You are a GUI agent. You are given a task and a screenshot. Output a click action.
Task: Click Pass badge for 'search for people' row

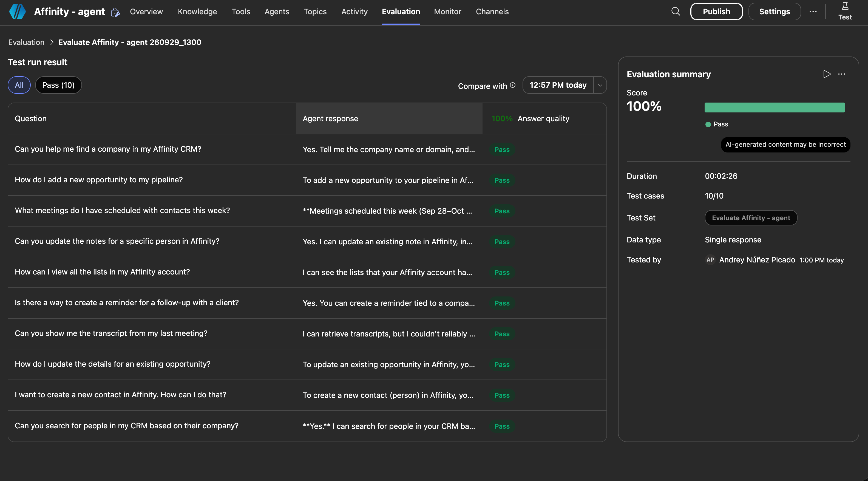502,426
